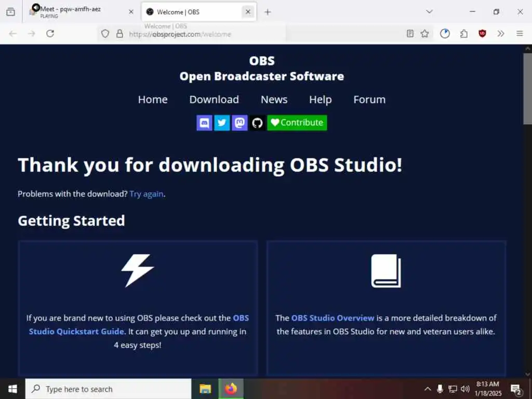
Task: Expand the list all tabs dropdown
Action: tap(429, 12)
